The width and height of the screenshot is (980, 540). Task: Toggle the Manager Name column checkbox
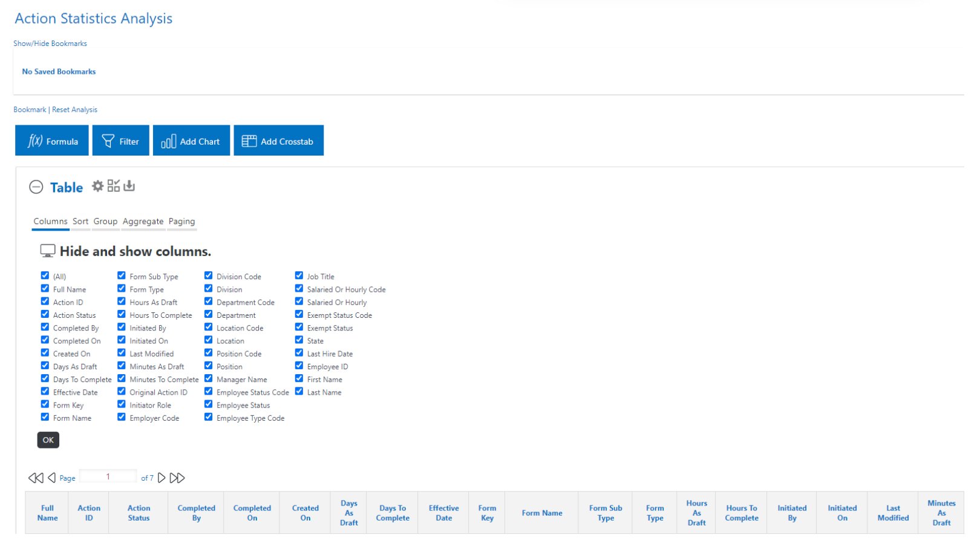(x=208, y=378)
